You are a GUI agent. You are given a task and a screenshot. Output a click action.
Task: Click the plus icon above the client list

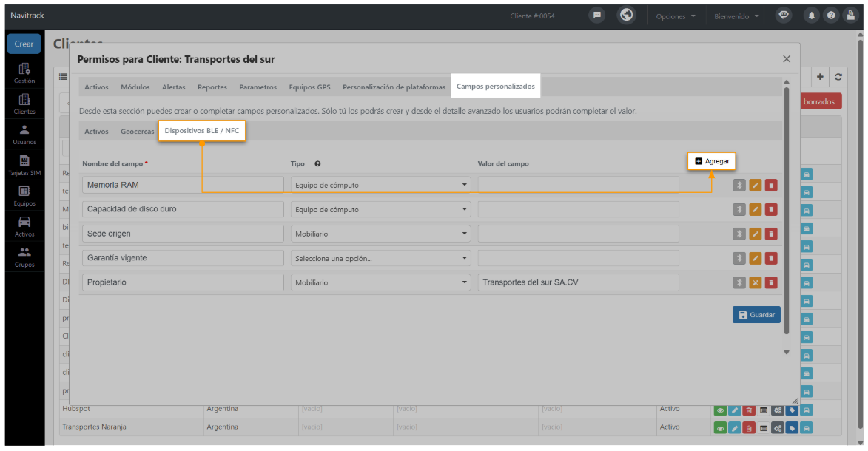tap(820, 77)
